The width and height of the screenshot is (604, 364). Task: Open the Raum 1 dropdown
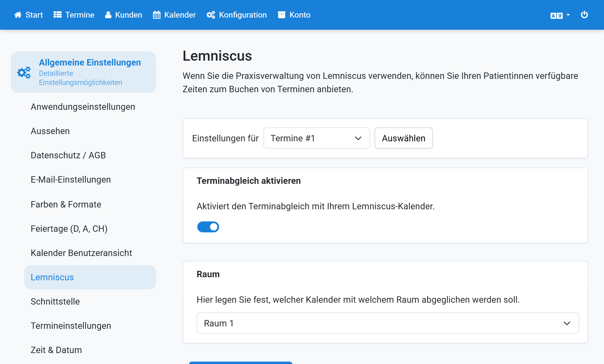388,323
